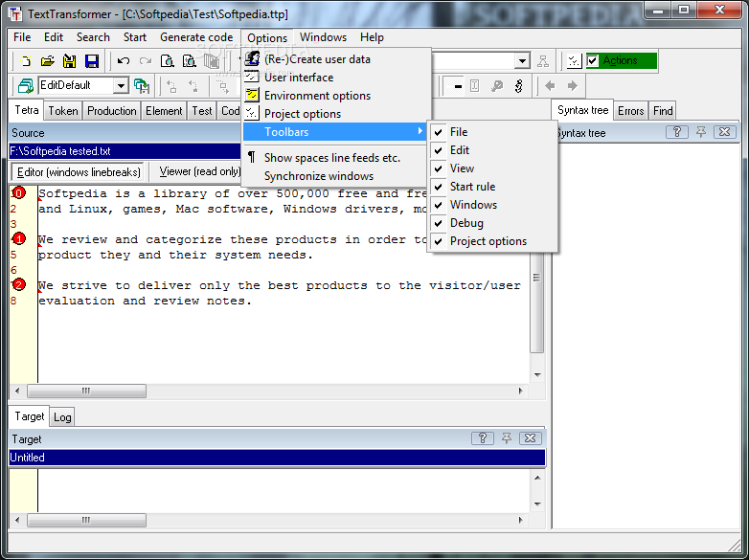Screen dimensions: 749x560
Task: Close the Target panel
Action: (531, 437)
